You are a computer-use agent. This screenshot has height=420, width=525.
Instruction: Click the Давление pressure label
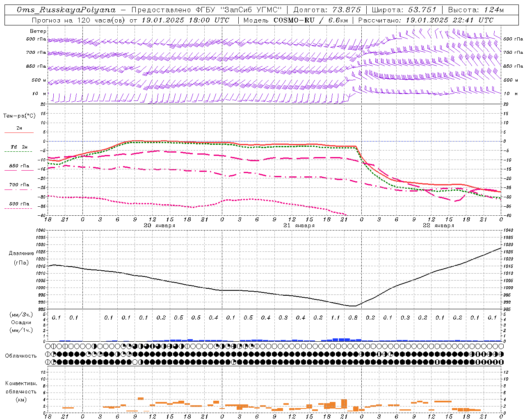click(21, 253)
